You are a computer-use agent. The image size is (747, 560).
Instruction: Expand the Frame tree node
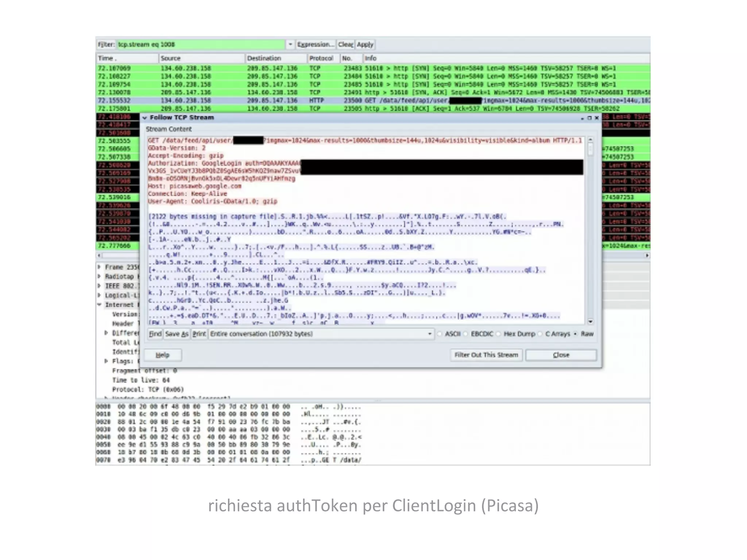pyautogui.click(x=99, y=267)
